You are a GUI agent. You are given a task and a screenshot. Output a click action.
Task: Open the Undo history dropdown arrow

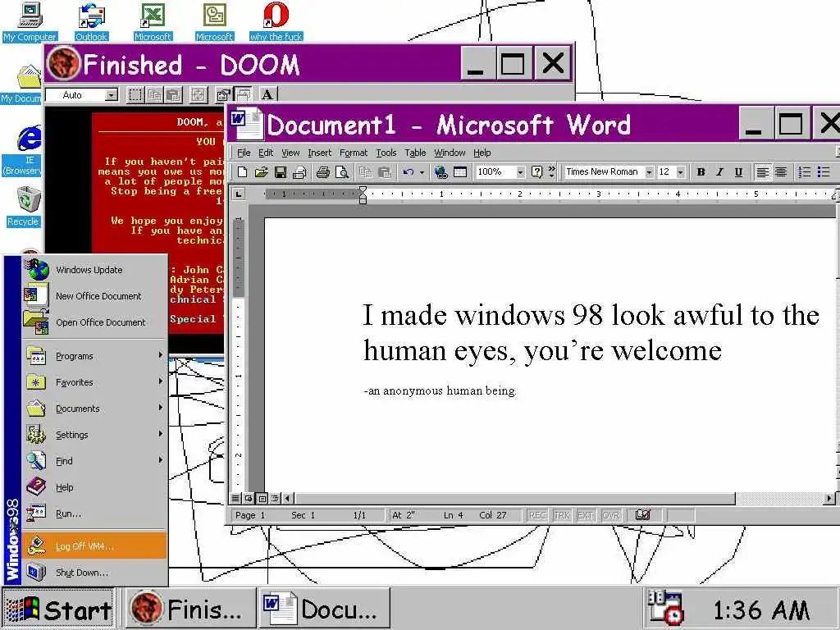422,172
